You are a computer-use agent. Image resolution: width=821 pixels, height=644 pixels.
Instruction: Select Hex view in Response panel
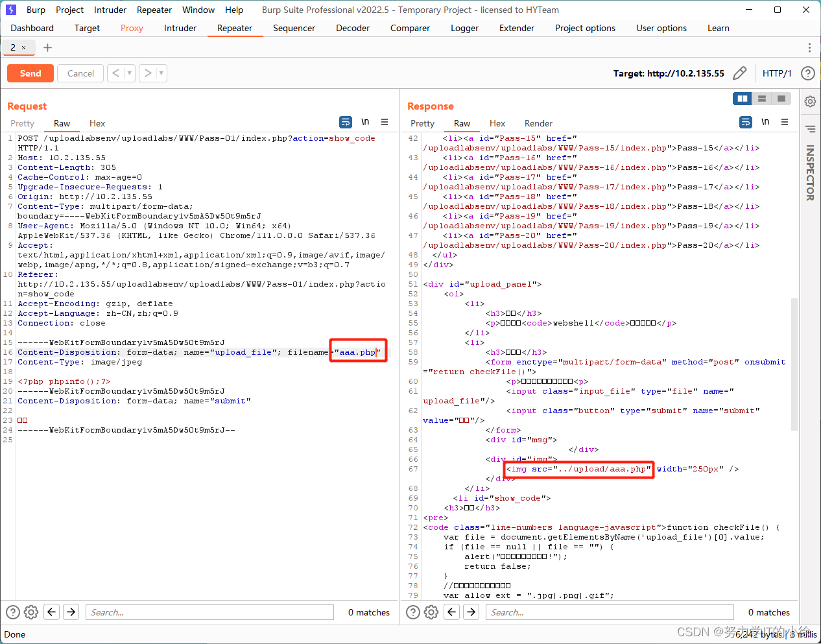click(497, 123)
